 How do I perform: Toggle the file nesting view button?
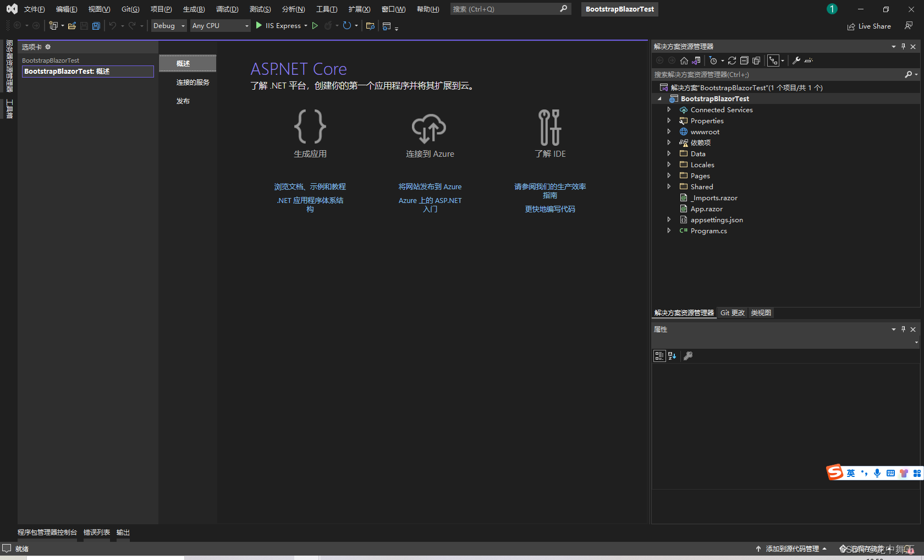(773, 61)
